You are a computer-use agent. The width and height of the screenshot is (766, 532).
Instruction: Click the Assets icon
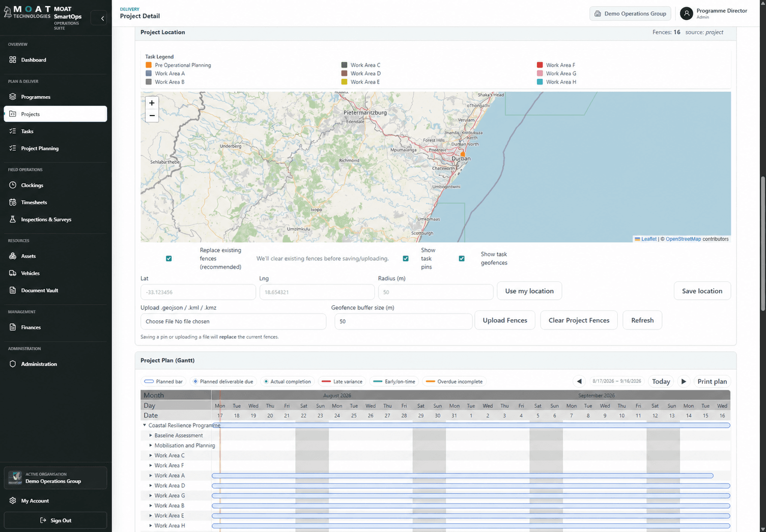point(13,256)
